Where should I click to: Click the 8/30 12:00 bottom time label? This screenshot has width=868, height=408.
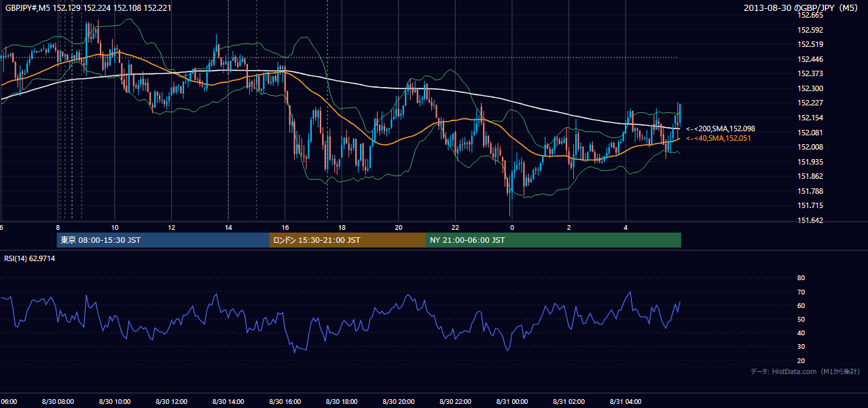[171, 401]
